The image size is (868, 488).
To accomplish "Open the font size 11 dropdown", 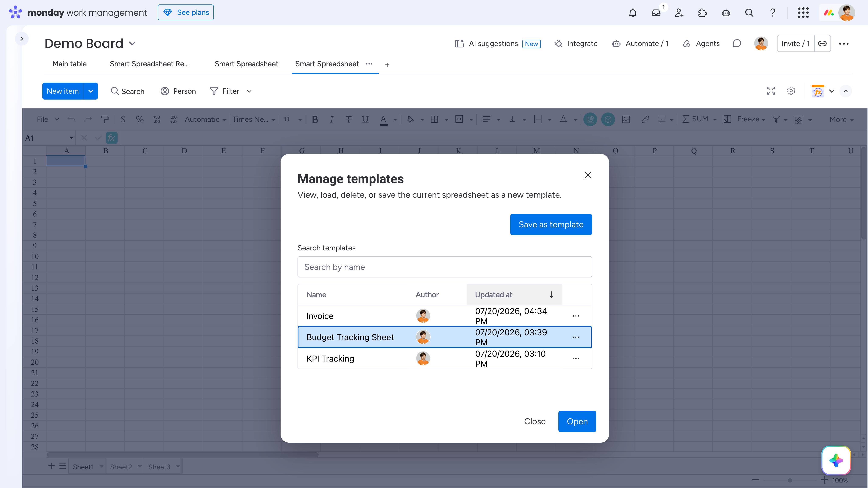I will [292, 119].
